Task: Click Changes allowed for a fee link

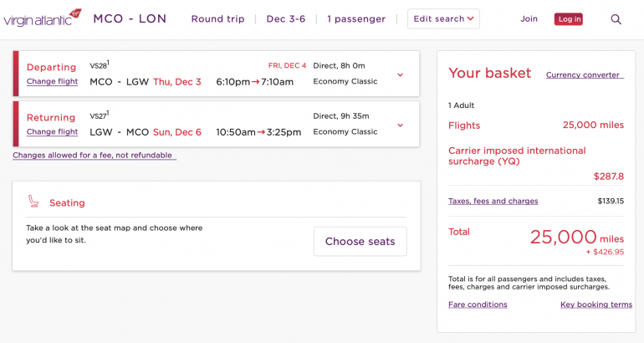Action: 93,155
